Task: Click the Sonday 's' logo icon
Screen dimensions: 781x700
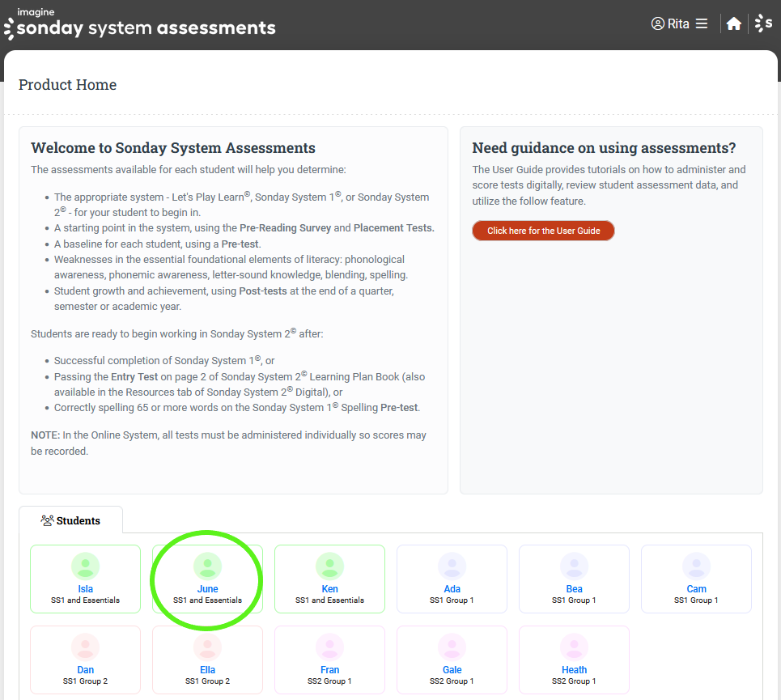Action: coord(763,24)
